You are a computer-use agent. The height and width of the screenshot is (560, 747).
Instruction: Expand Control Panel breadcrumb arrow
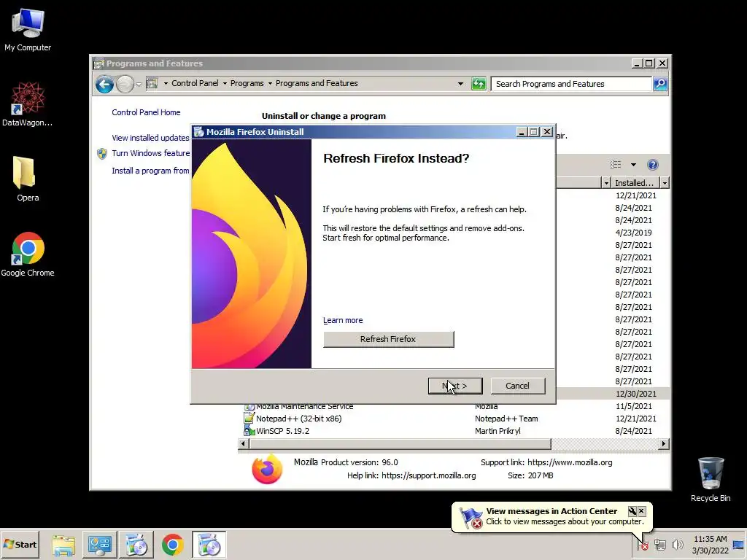point(225,83)
